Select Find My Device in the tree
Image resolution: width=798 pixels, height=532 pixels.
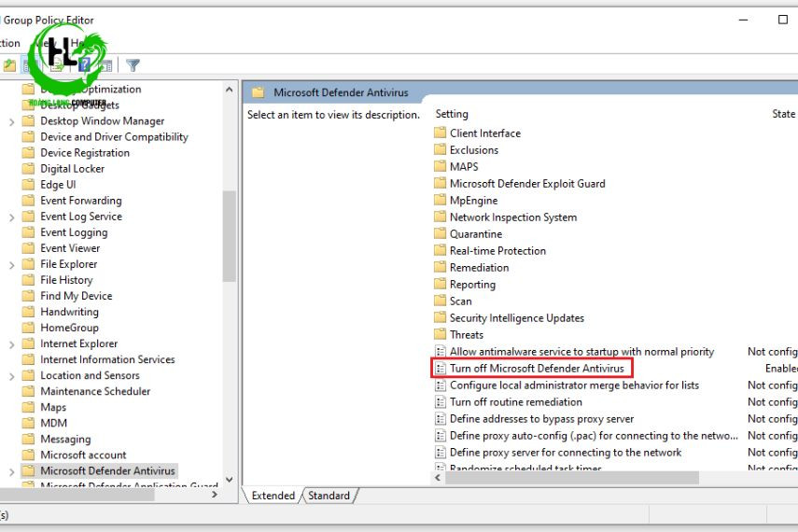pyautogui.click(x=77, y=295)
